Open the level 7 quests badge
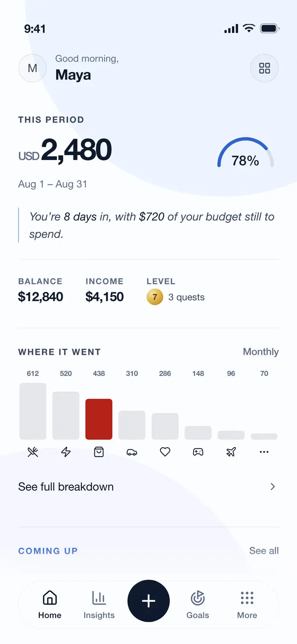 [176, 297]
